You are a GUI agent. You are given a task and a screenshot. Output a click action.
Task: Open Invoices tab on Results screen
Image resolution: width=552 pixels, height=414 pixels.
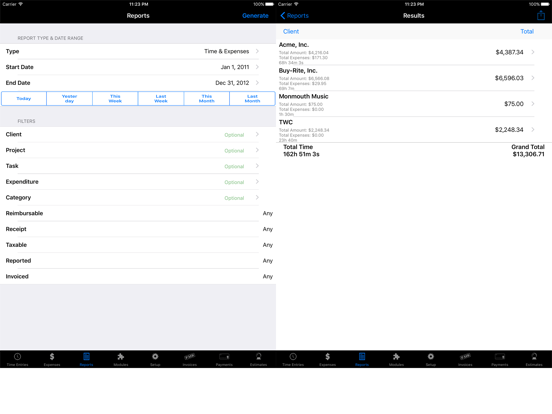pyautogui.click(x=465, y=359)
